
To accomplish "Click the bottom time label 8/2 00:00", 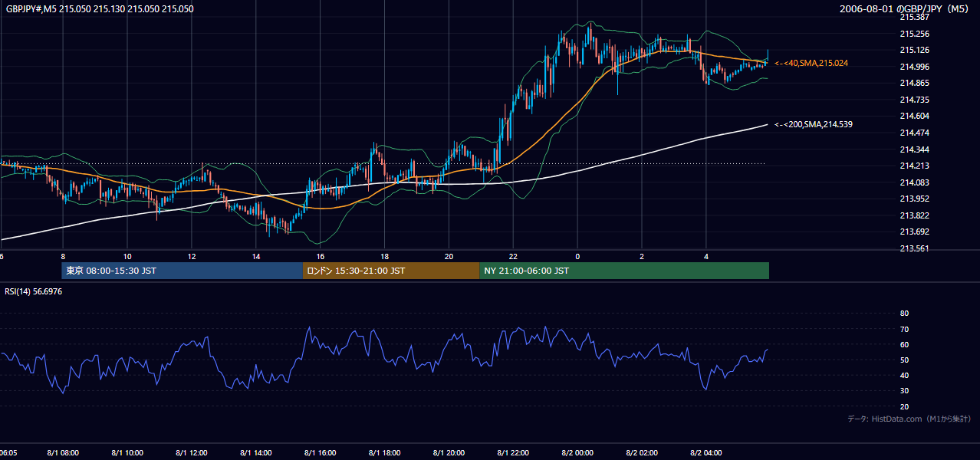I will [x=578, y=453].
